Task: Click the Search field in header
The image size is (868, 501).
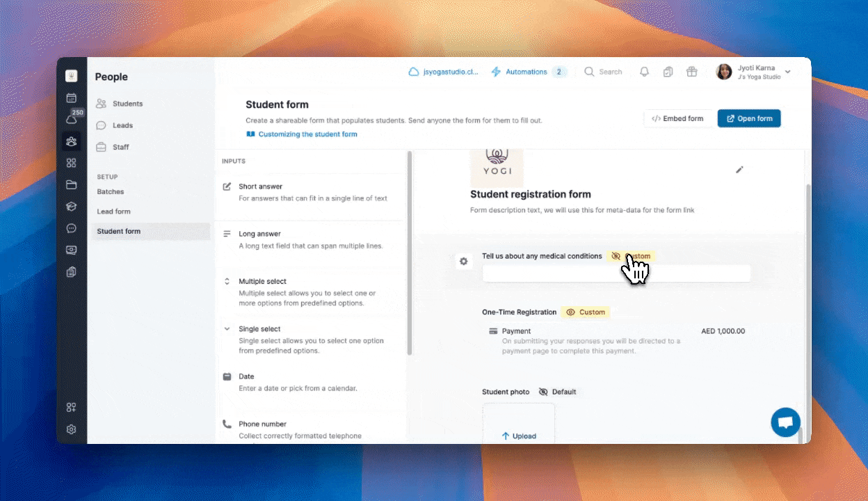Action: pyautogui.click(x=604, y=72)
